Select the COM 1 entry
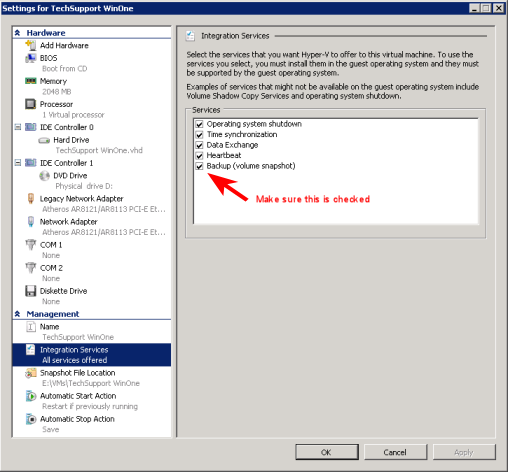 [x=51, y=245]
